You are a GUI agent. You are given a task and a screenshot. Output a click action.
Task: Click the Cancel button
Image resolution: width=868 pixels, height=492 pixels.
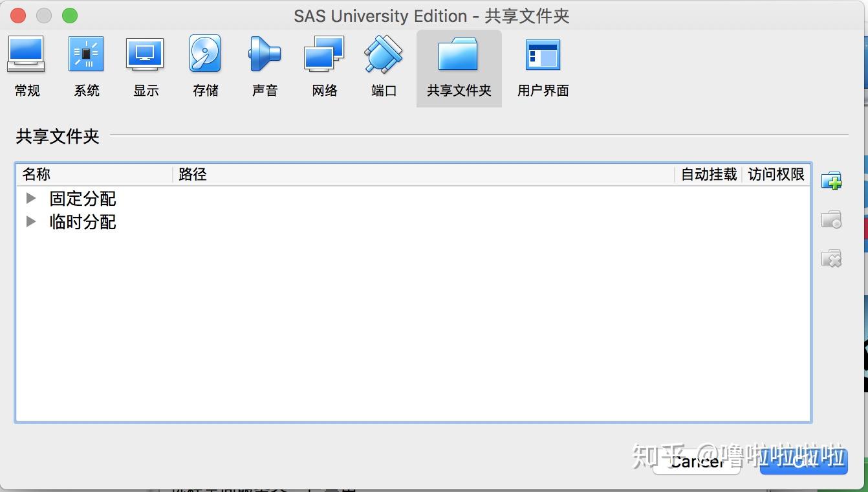click(696, 462)
